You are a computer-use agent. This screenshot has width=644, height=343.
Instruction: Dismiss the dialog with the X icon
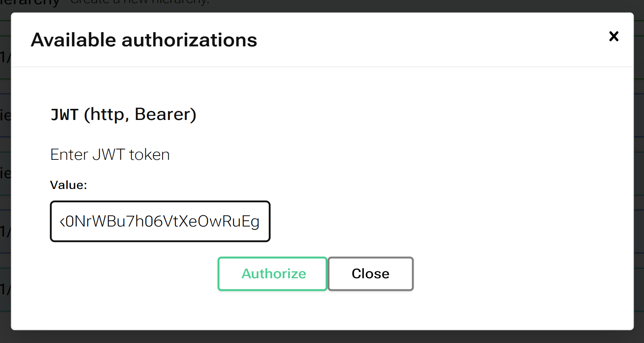pyautogui.click(x=614, y=36)
